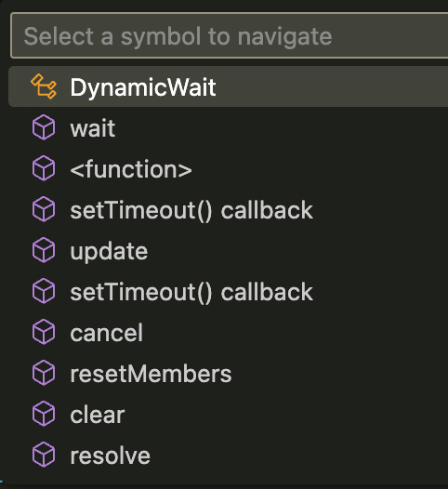Click the method icon next to clear
Image resolution: width=448 pixels, height=489 pixels.
tap(44, 414)
